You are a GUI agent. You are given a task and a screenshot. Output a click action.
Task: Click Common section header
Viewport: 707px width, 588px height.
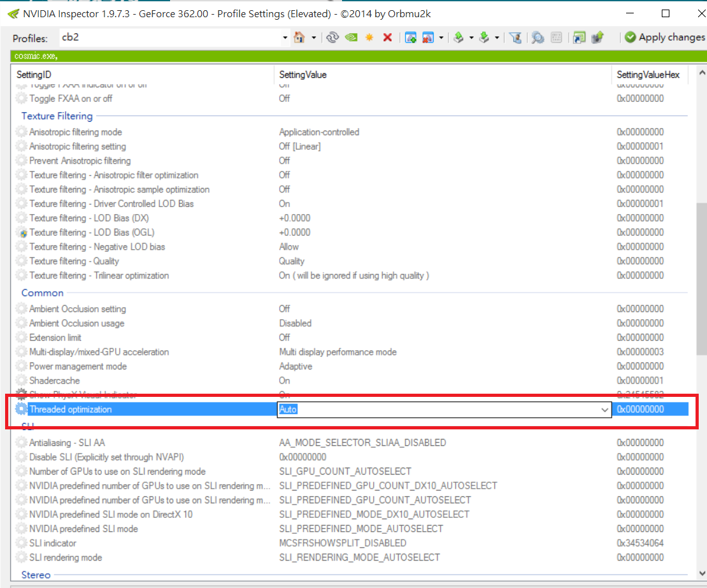(x=43, y=293)
